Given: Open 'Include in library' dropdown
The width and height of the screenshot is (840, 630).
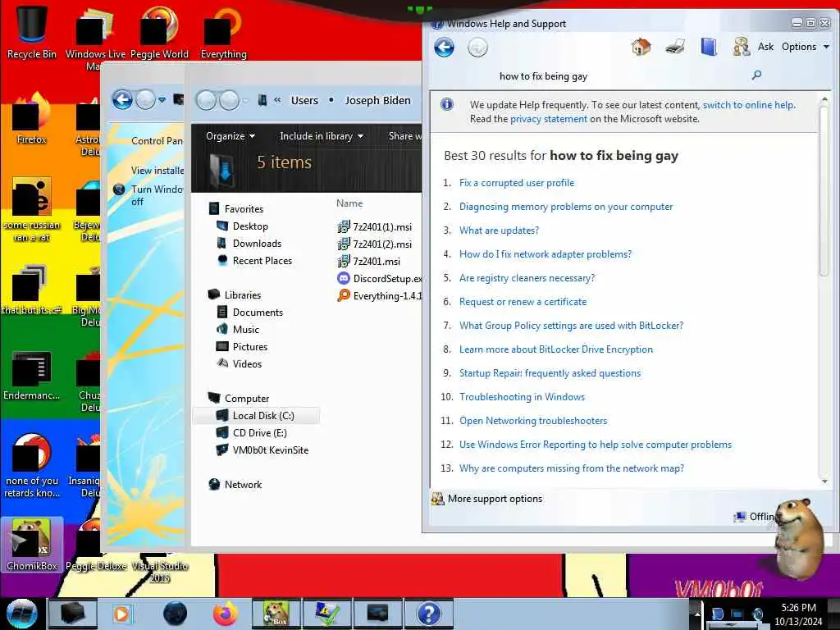Looking at the screenshot, I should point(322,136).
